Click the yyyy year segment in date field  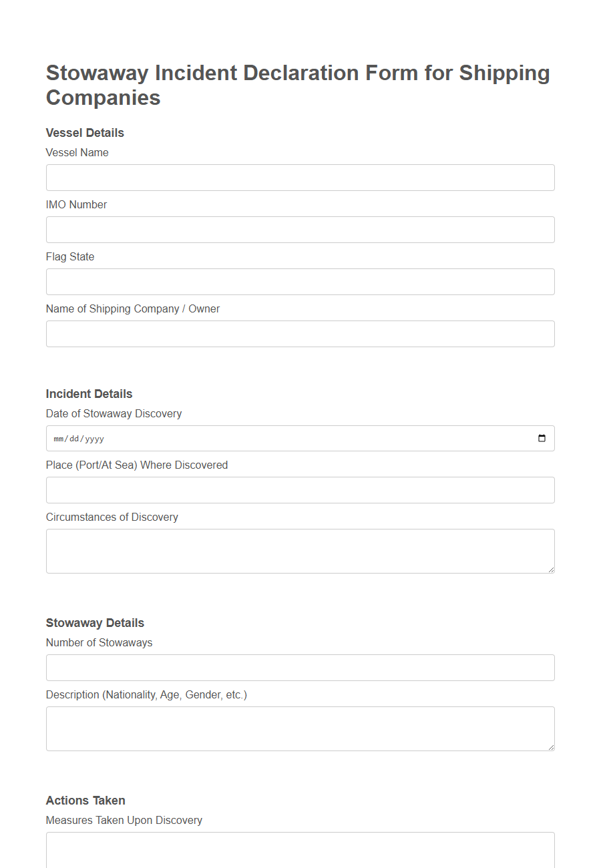[x=93, y=438]
